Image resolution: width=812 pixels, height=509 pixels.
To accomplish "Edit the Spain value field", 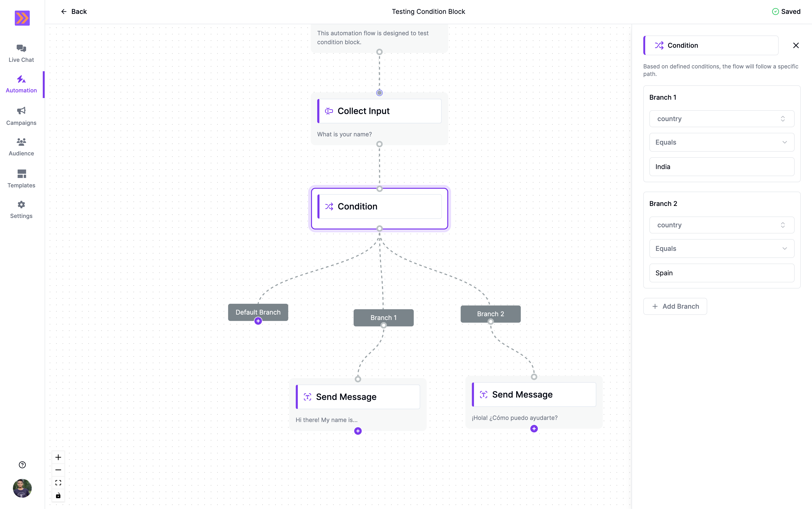I will [722, 273].
